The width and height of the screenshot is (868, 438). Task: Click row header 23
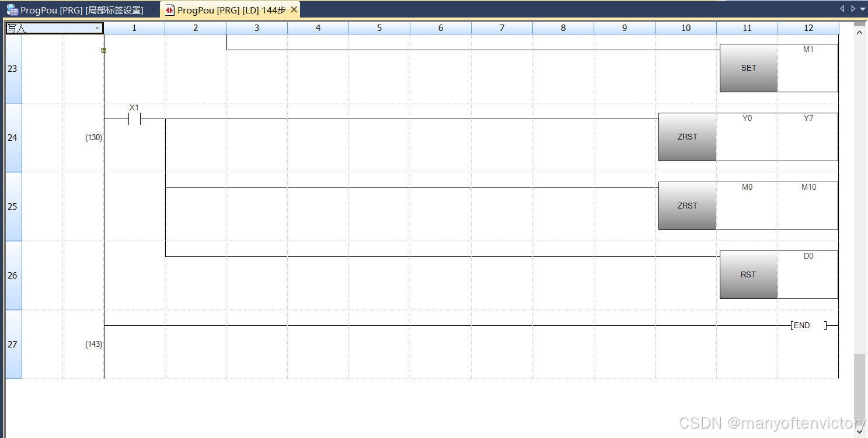click(x=13, y=69)
